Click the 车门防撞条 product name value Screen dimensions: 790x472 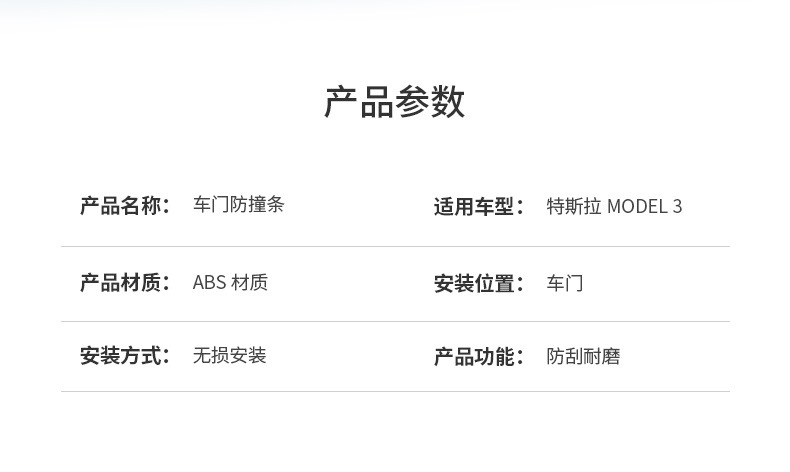point(238,206)
